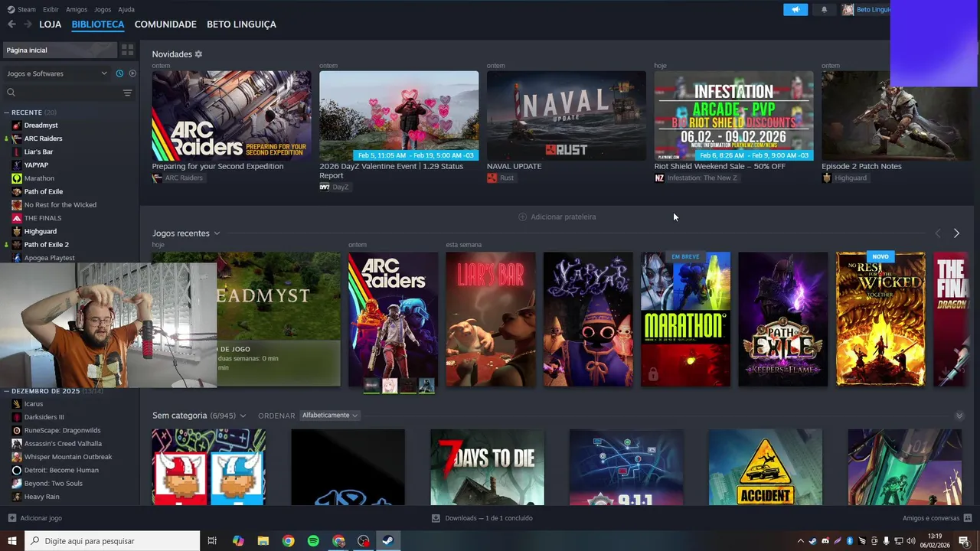980x551 pixels.
Task: Select ARC Raiders in the sidebar
Action: pyautogui.click(x=43, y=139)
